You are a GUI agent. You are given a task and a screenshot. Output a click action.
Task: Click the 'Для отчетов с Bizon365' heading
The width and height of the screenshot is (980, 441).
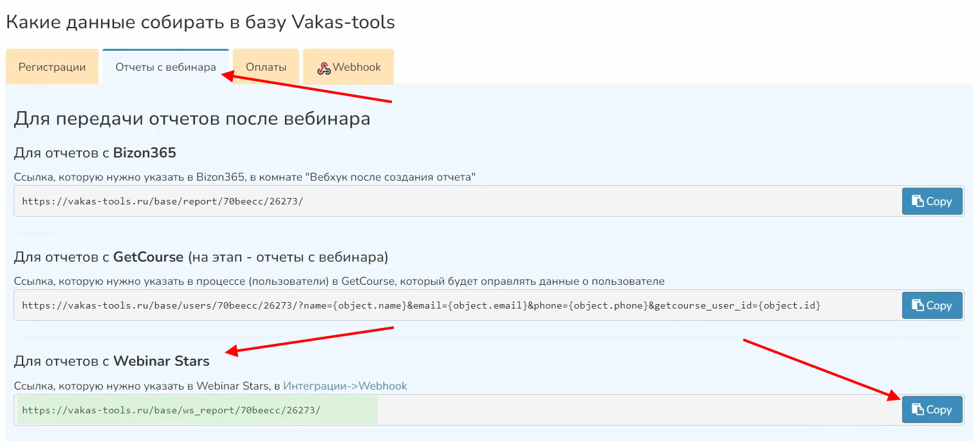[95, 153]
